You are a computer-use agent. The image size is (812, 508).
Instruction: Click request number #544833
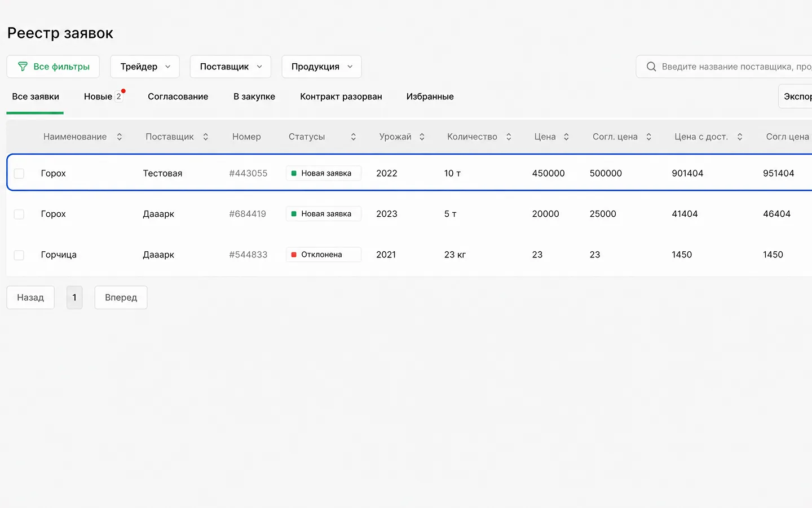pos(248,255)
